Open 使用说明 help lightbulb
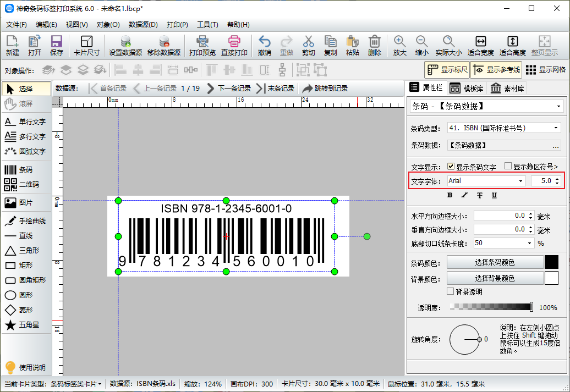Viewport: 570px width, 392px height. click(25, 367)
